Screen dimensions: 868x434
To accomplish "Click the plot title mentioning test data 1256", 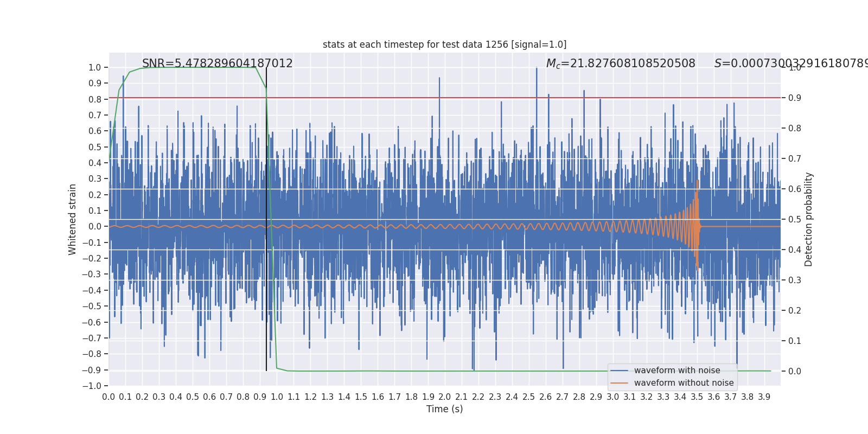I will tap(444, 44).
